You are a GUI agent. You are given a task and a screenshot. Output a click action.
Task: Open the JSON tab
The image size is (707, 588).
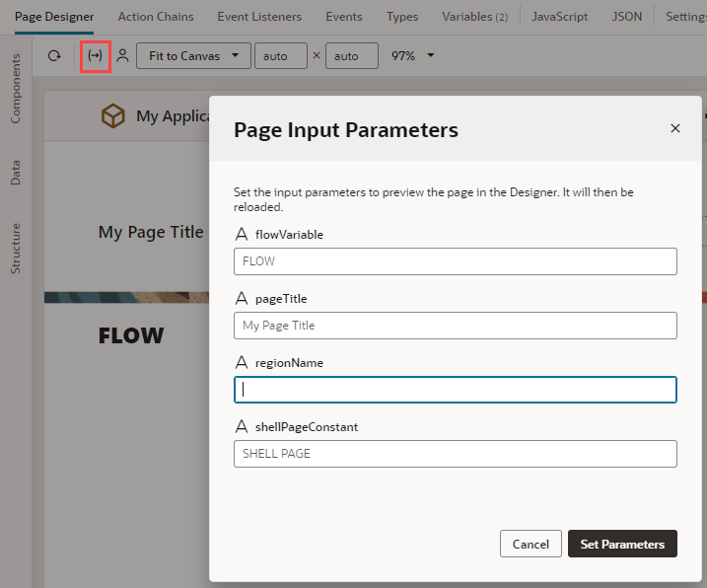click(627, 17)
